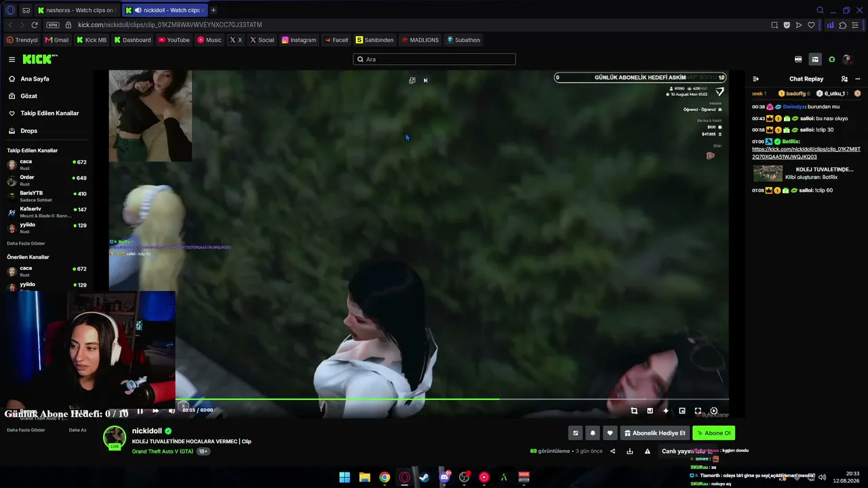Open the Faceit bookmark

coord(336,40)
